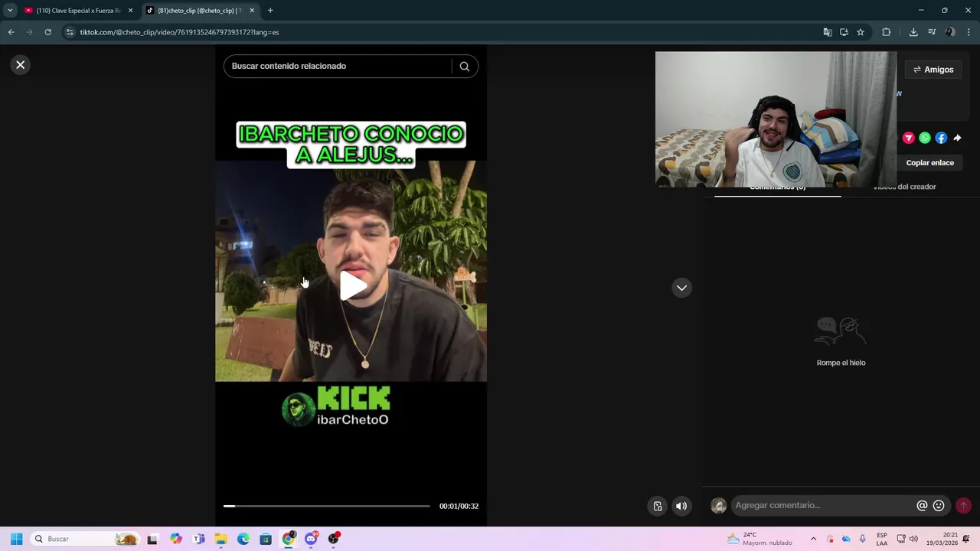Post the comment with the red send arrow
This screenshot has height=551, width=980.
pos(963,506)
